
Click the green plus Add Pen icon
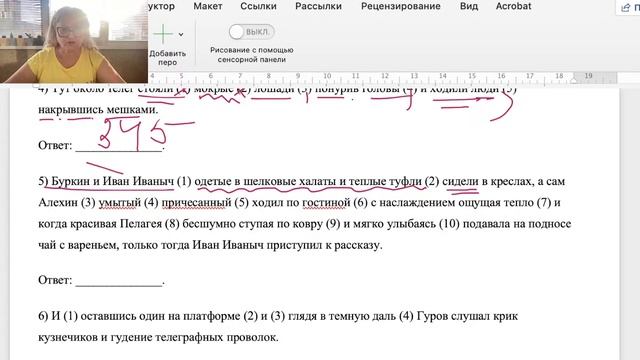(x=163, y=34)
